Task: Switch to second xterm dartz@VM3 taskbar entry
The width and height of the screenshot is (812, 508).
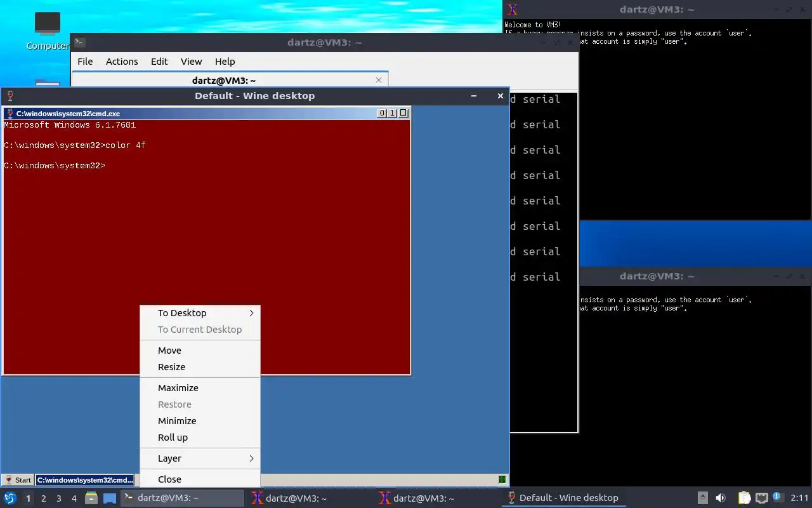Action: click(436, 498)
